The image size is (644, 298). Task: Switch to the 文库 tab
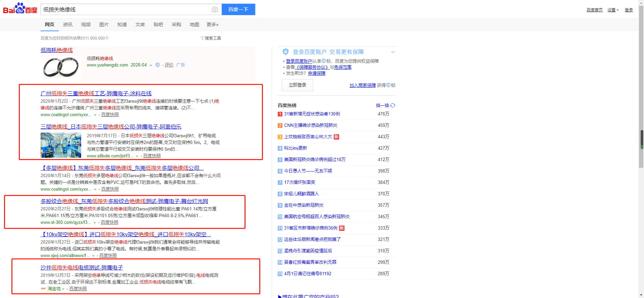(x=140, y=24)
